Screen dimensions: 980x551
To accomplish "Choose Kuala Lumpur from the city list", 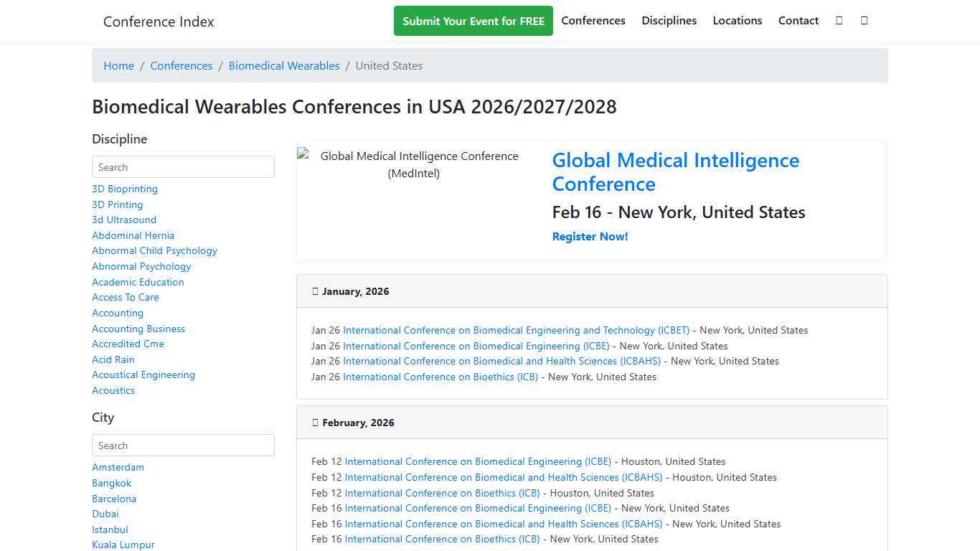I will [x=123, y=545].
